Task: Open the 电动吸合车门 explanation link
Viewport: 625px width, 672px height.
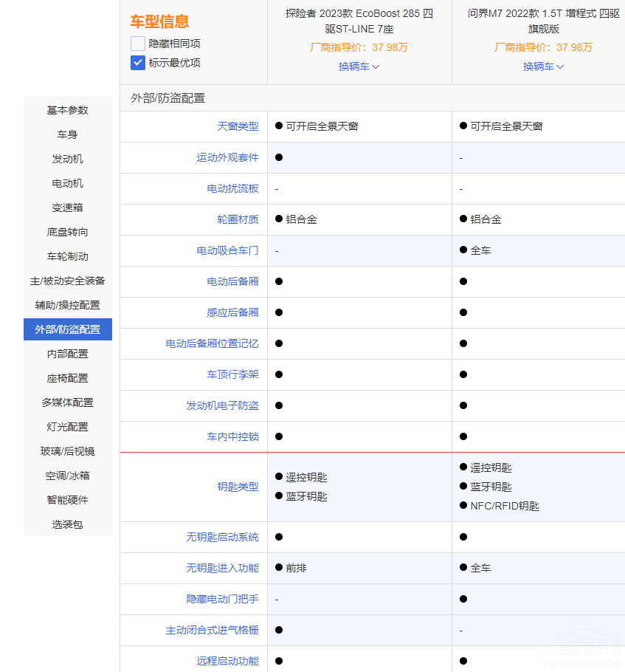Action: pyautogui.click(x=227, y=250)
